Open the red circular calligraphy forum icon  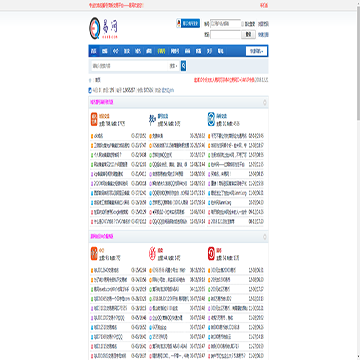tap(152, 253)
